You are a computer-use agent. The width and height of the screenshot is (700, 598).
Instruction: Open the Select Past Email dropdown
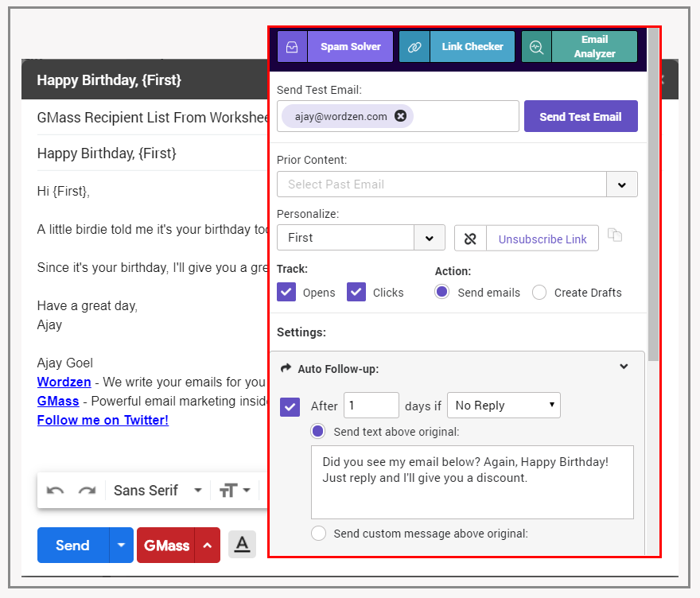click(621, 184)
